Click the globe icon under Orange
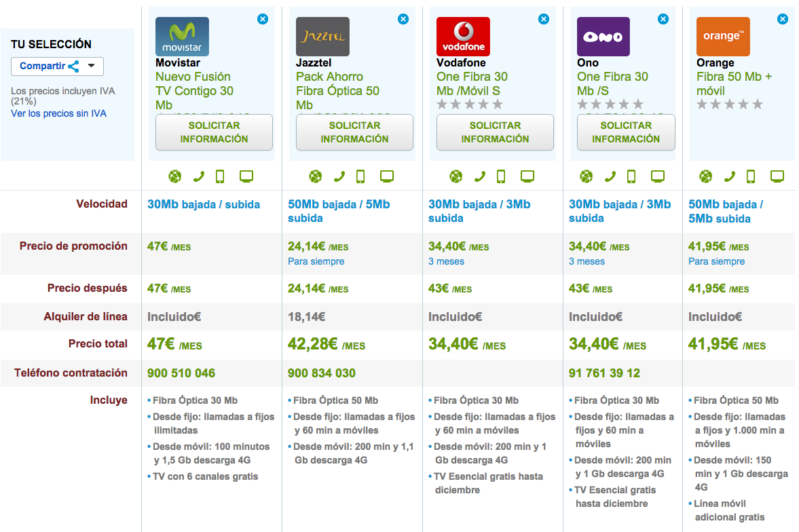The height and width of the screenshot is (532, 799). click(x=707, y=176)
